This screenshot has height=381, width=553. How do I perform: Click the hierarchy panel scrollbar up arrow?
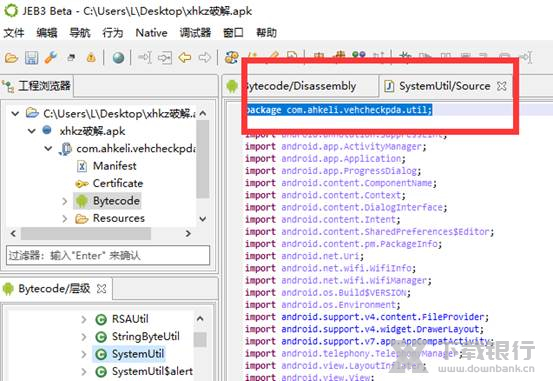(x=200, y=319)
